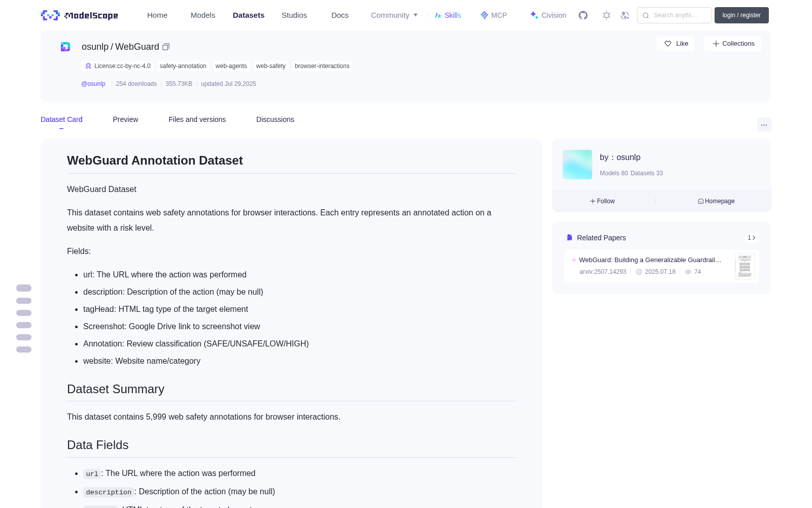Switch language with the translate icon

click(625, 15)
